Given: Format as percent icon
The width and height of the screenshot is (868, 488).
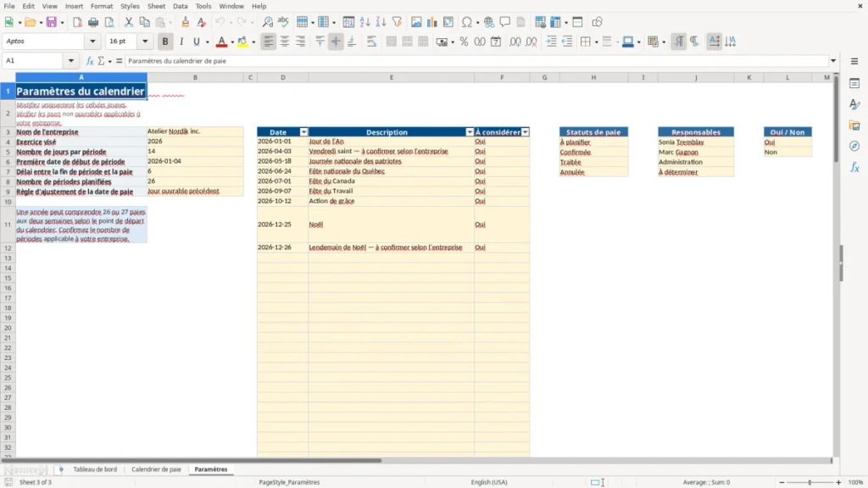Looking at the screenshot, I should (x=464, y=42).
